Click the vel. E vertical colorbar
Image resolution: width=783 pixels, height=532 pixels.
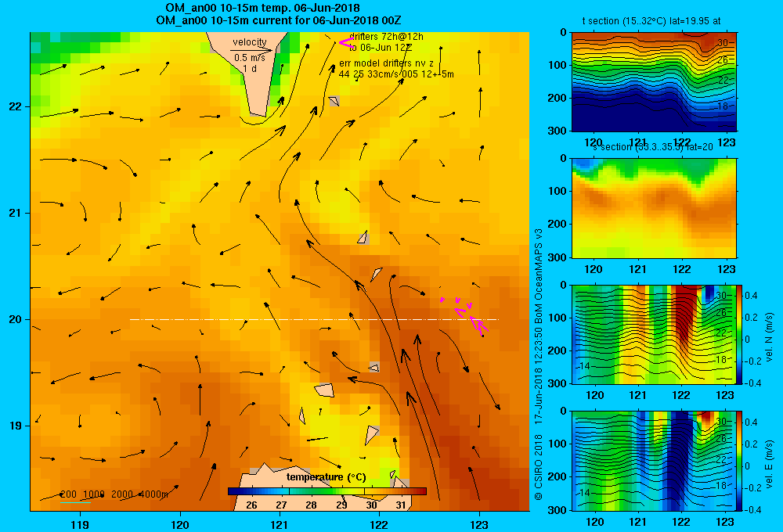pyautogui.click(x=740, y=461)
